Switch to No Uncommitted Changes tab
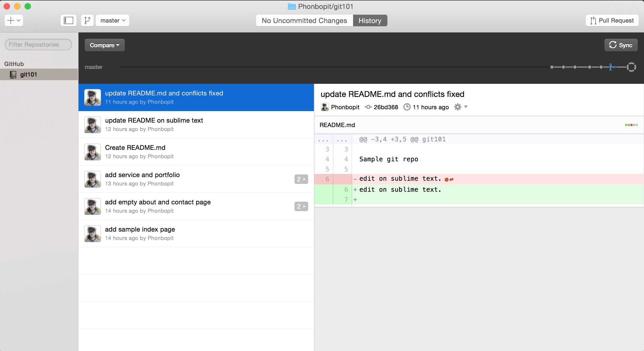 point(304,20)
